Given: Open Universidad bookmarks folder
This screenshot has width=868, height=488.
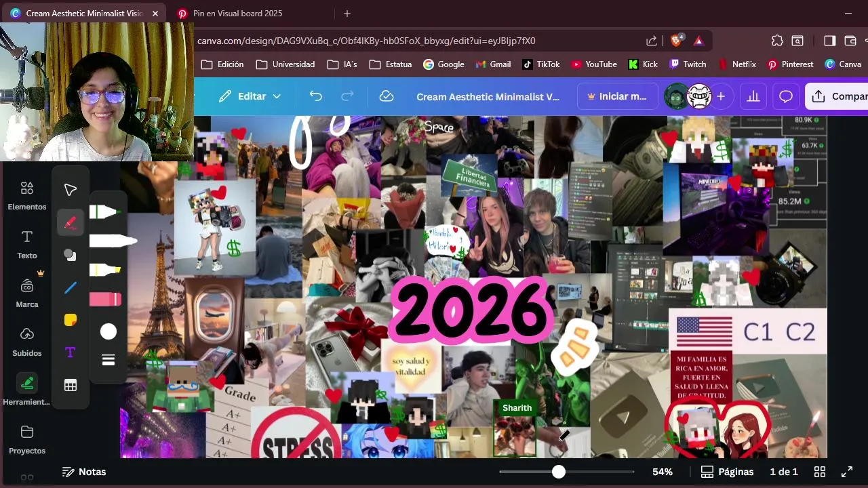Looking at the screenshot, I should click(285, 64).
